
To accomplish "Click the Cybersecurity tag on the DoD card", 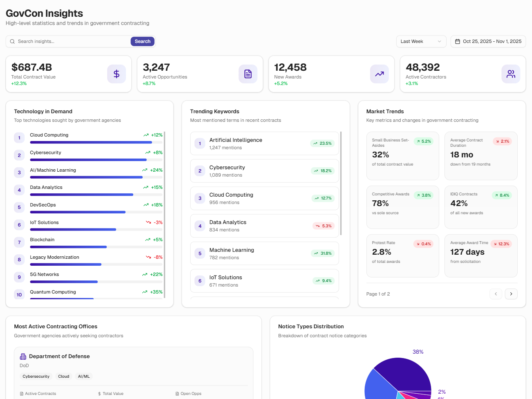I will 36,376.
